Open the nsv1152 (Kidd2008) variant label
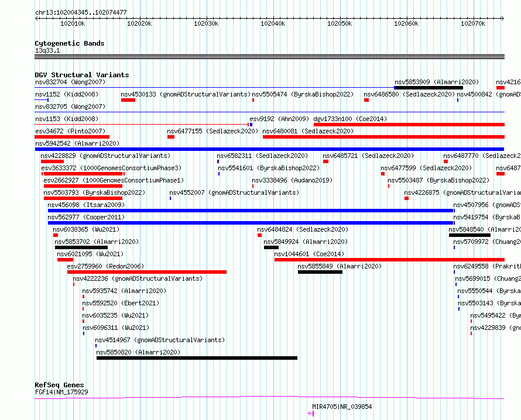 click(x=67, y=94)
